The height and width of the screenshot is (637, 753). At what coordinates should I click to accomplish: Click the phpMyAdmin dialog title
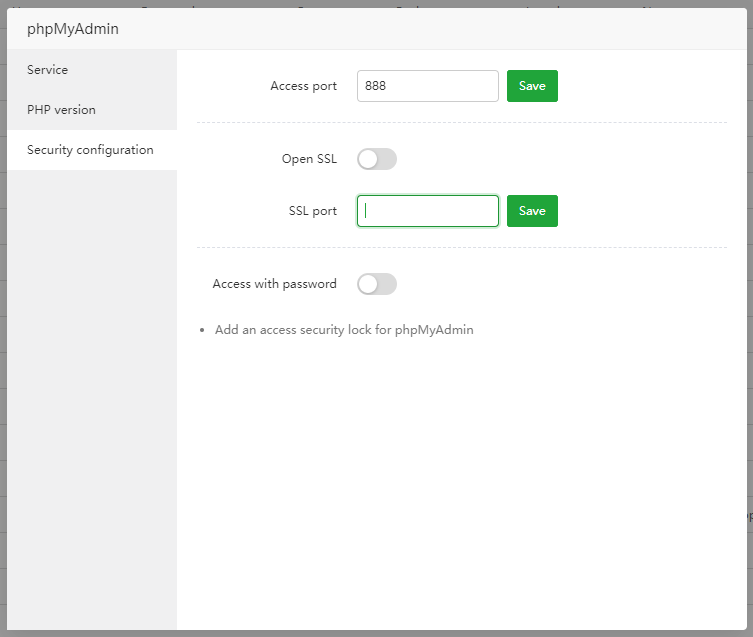point(73,29)
